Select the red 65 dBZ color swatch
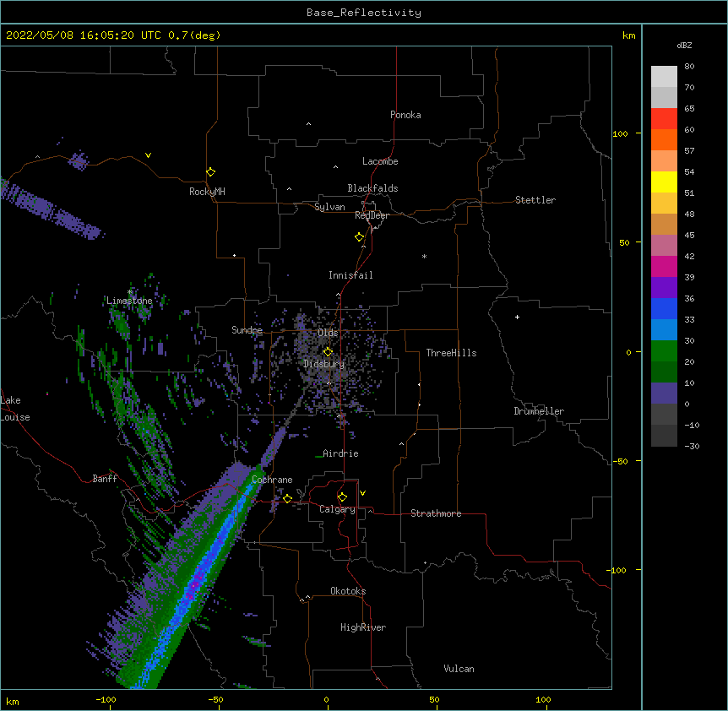This screenshot has height=711, width=728. 664,118
